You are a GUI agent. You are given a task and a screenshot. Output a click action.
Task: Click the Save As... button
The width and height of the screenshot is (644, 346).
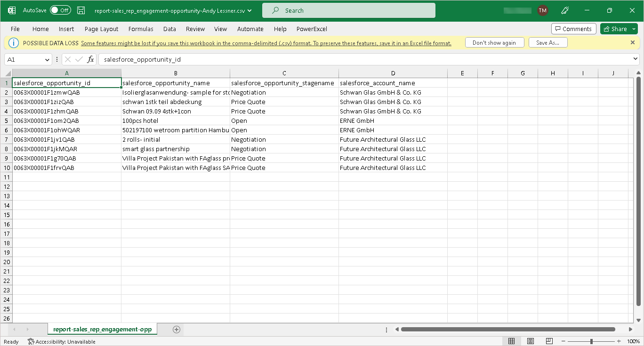click(548, 42)
